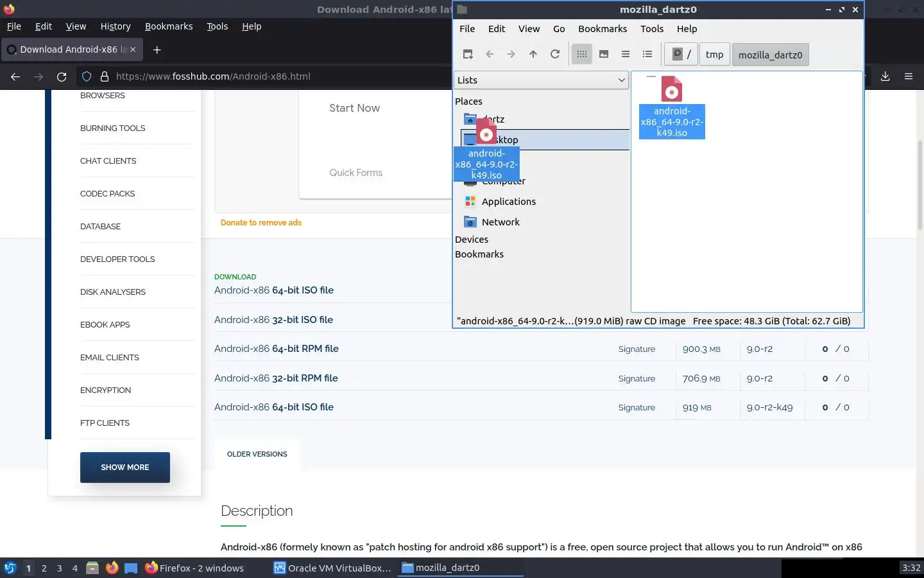Open file manager Edit menu
This screenshot has width=924, height=578.
pos(497,29)
